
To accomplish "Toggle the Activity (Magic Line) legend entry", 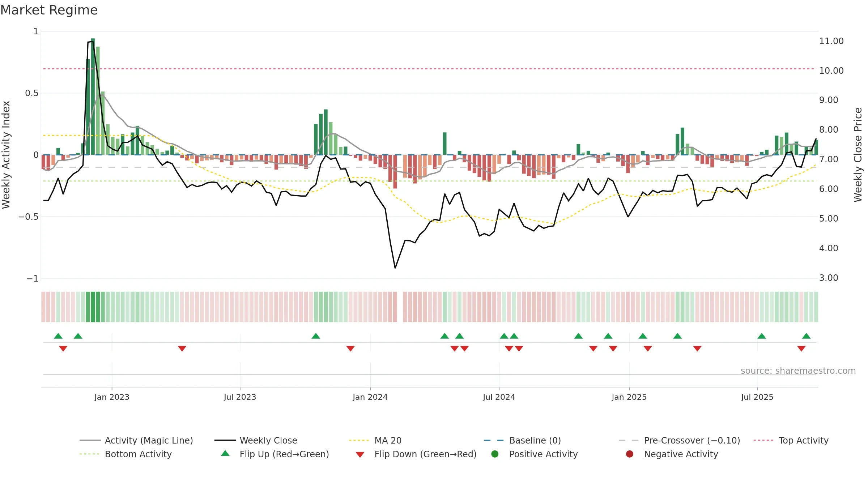I will tap(136, 440).
